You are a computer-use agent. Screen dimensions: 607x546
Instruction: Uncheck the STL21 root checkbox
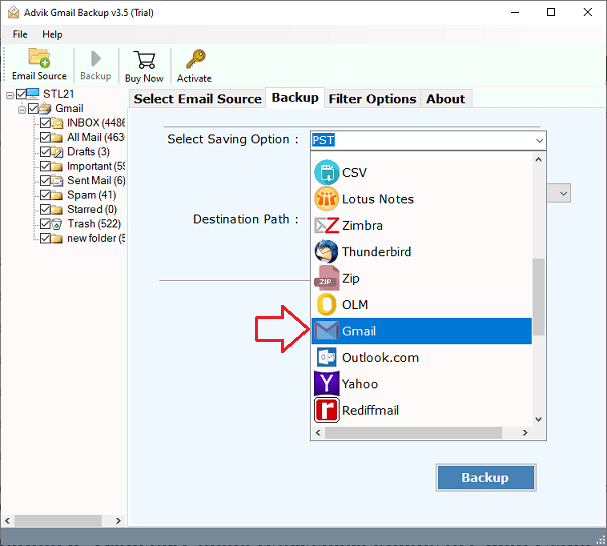pos(21,94)
